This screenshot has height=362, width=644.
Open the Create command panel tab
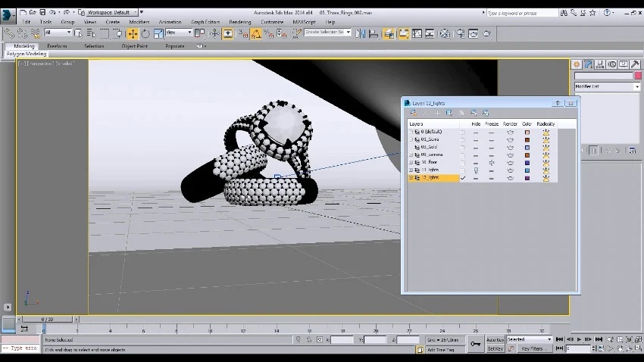(x=577, y=65)
